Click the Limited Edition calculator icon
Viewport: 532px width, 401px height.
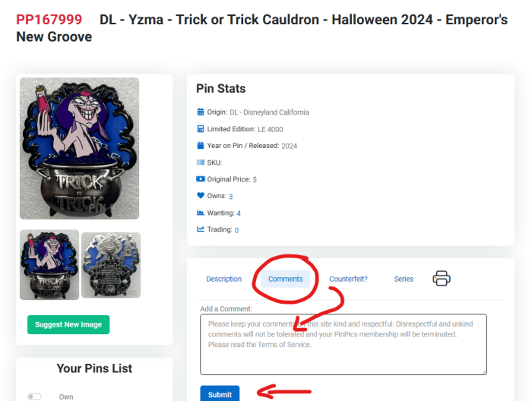(x=201, y=129)
